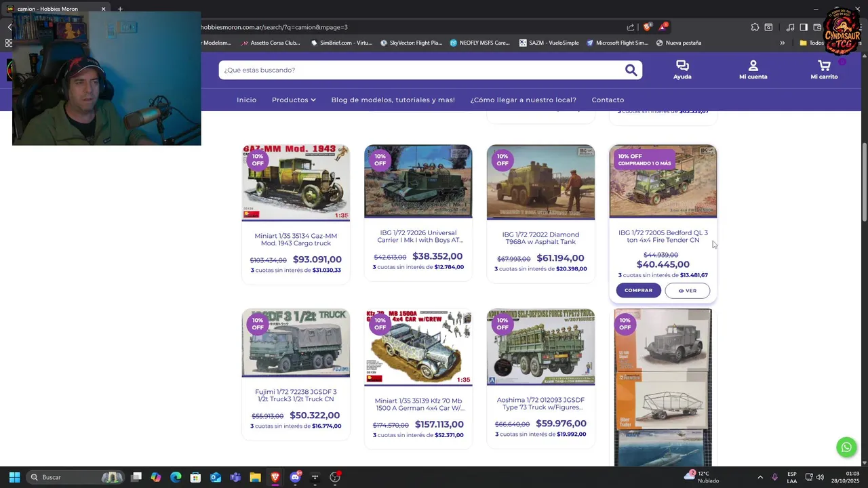
Task: Click the Universal Carrier box art thumbnail
Action: point(418,182)
